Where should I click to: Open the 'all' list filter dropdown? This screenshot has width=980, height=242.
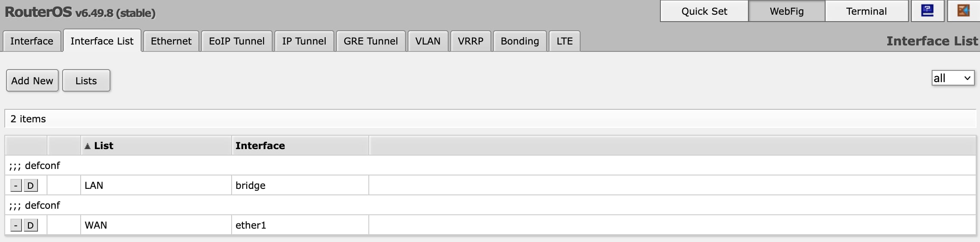(953, 78)
